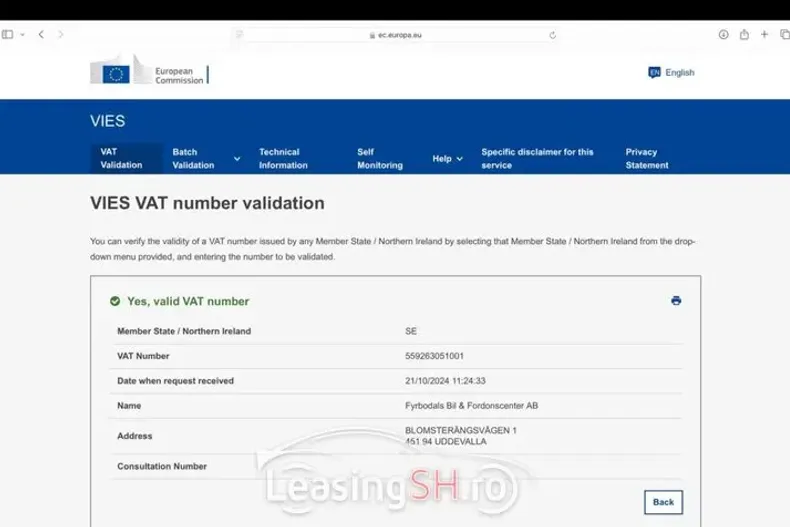This screenshot has height=527, width=790.
Task: Click the Share icon in the browser toolbar
Action: (x=744, y=34)
